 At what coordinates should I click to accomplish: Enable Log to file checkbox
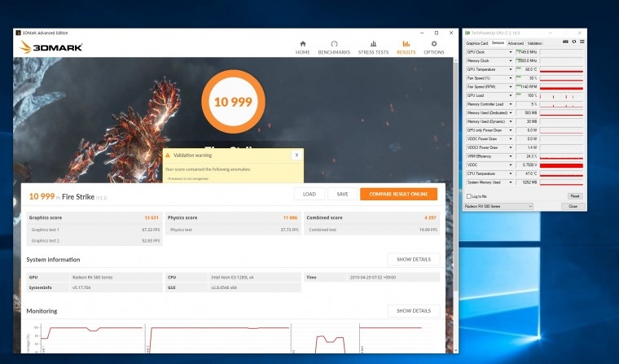[469, 196]
